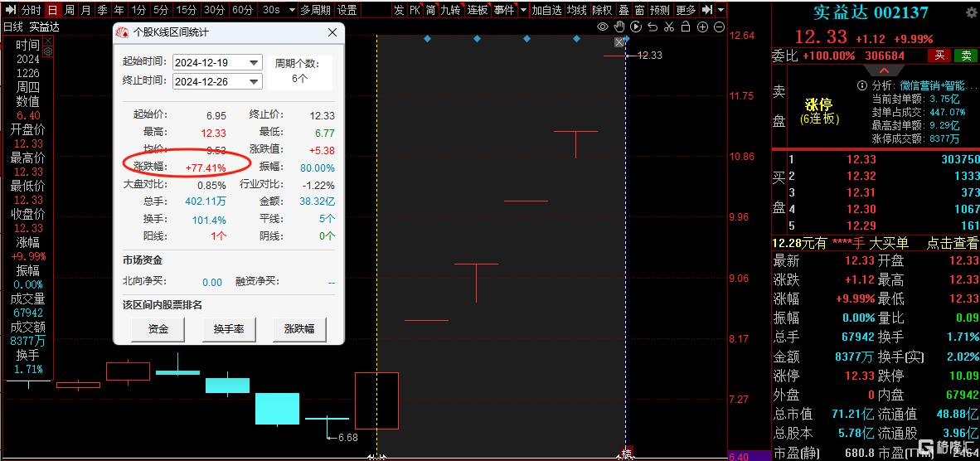Open 多周期 multi-period view

click(x=315, y=10)
